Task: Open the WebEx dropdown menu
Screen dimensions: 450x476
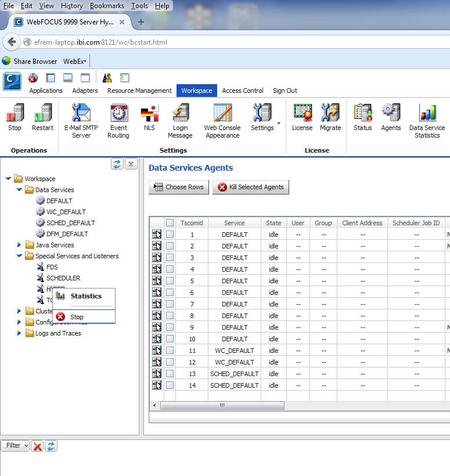Action: click(75, 62)
